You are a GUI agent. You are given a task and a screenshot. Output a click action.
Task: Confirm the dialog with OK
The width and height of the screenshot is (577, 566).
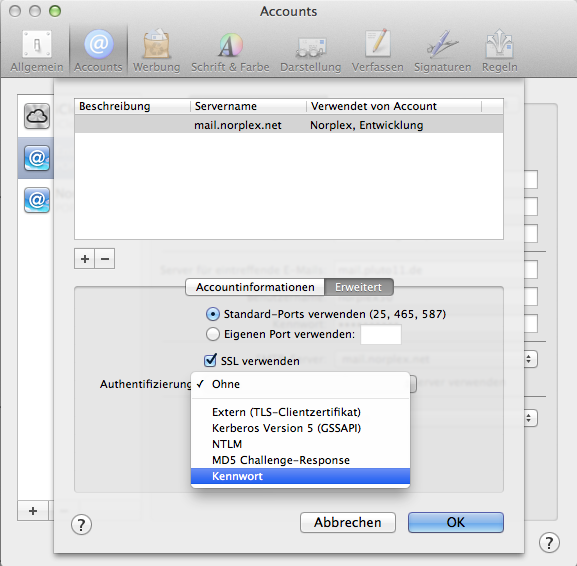pos(456,523)
